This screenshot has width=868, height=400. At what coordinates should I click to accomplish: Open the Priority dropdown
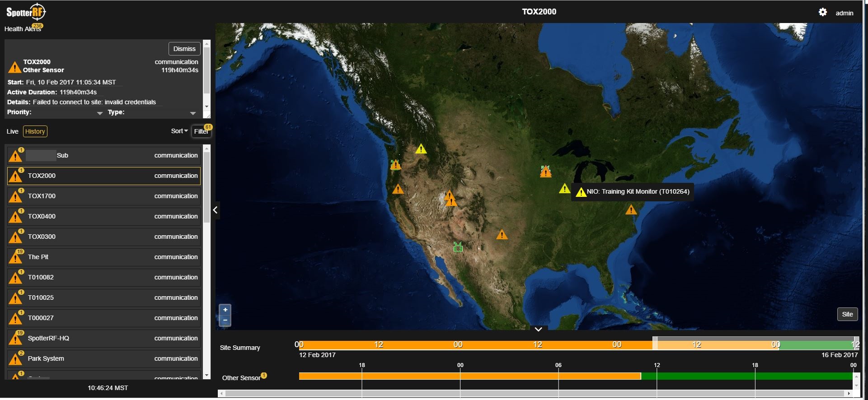(100, 113)
